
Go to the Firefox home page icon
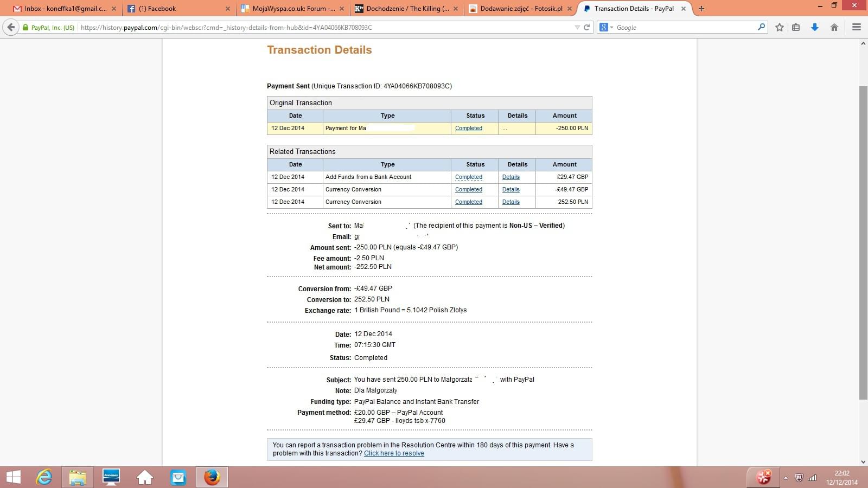pos(834,27)
